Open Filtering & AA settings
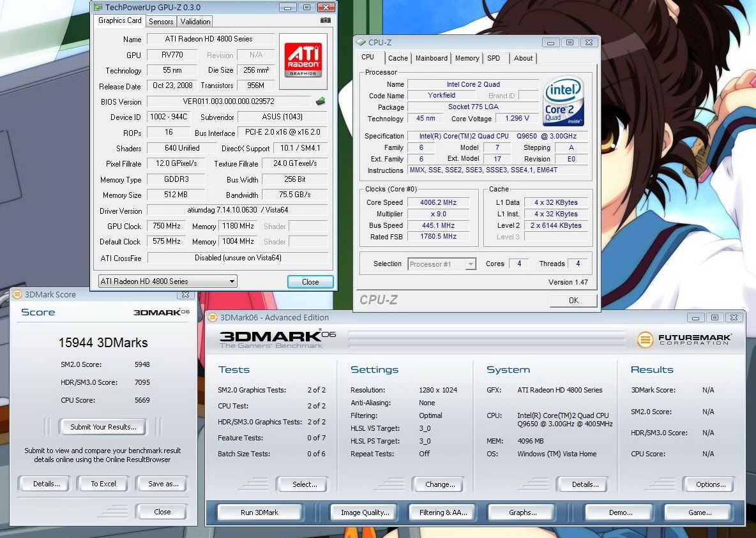This screenshot has width=756, height=538. tap(443, 512)
